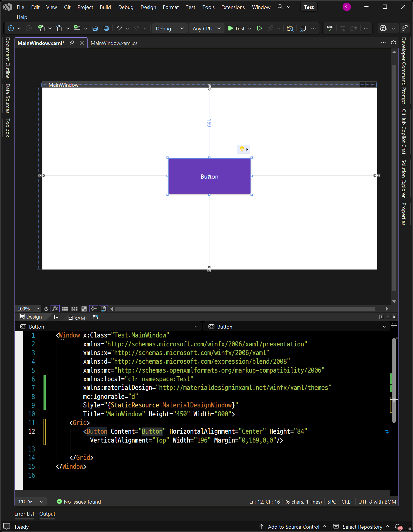Expand the Test start target dropdown arrow
This screenshot has height=532, width=413.
[x=250, y=28]
